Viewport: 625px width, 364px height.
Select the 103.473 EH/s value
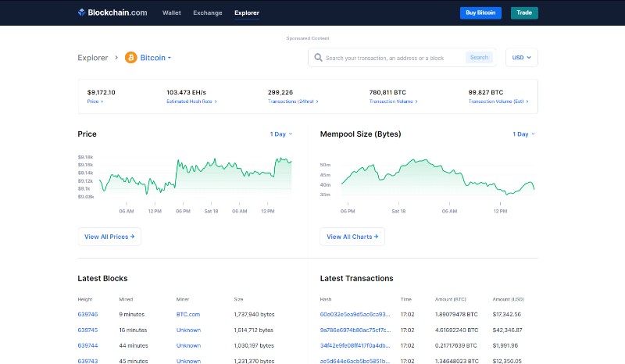click(186, 92)
